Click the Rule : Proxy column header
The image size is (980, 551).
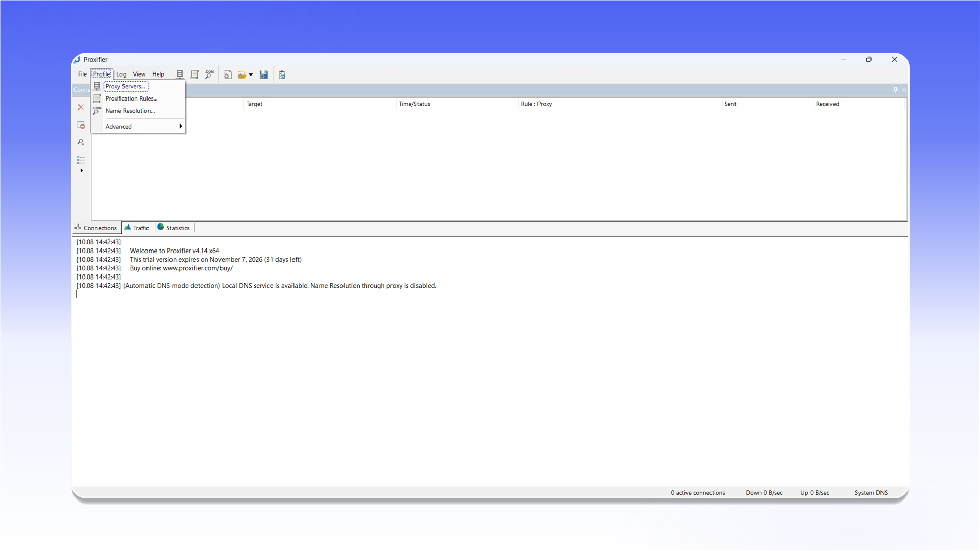pos(620,104)
